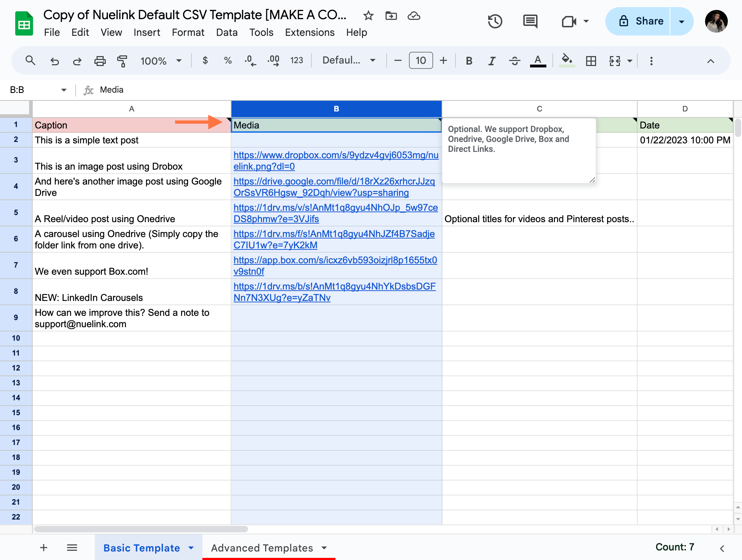Format as currency
742x560 pixels.
(x=205, y=61)
